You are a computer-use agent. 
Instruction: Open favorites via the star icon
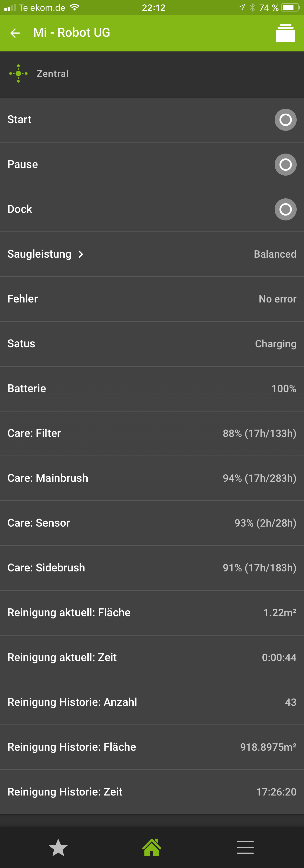(x=58, y=847)
